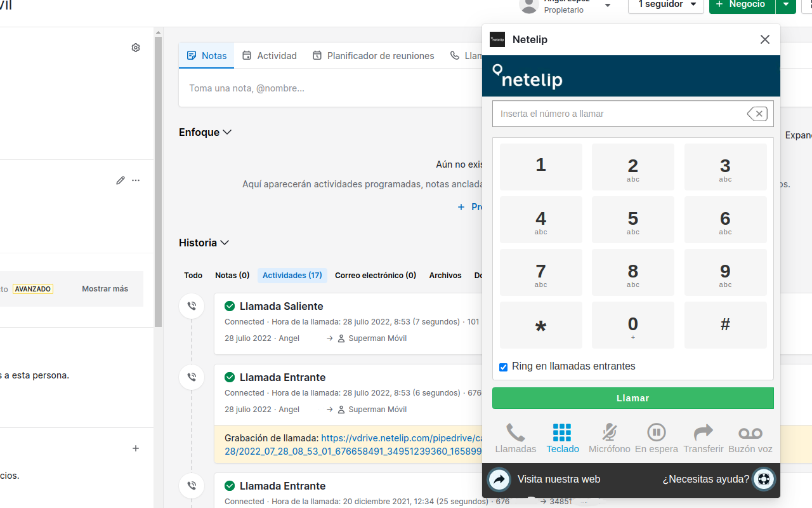Open the Planificador de reuniones tab

pos(374,56)
